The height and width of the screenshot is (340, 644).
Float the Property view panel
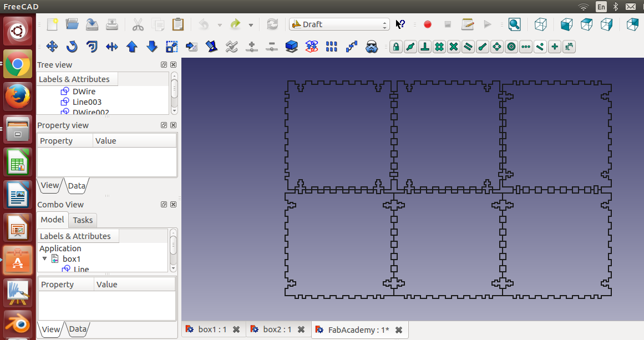[x=164, y=125]
